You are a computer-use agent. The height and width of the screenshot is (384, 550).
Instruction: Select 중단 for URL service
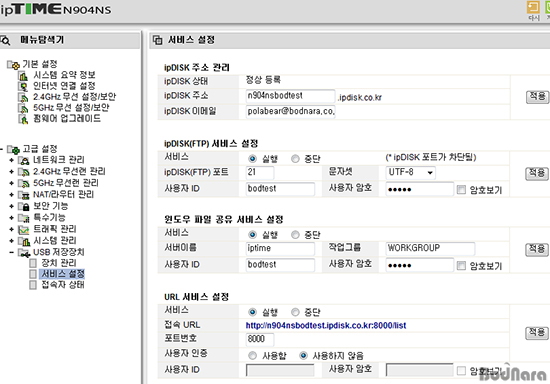tap(295, 312)
